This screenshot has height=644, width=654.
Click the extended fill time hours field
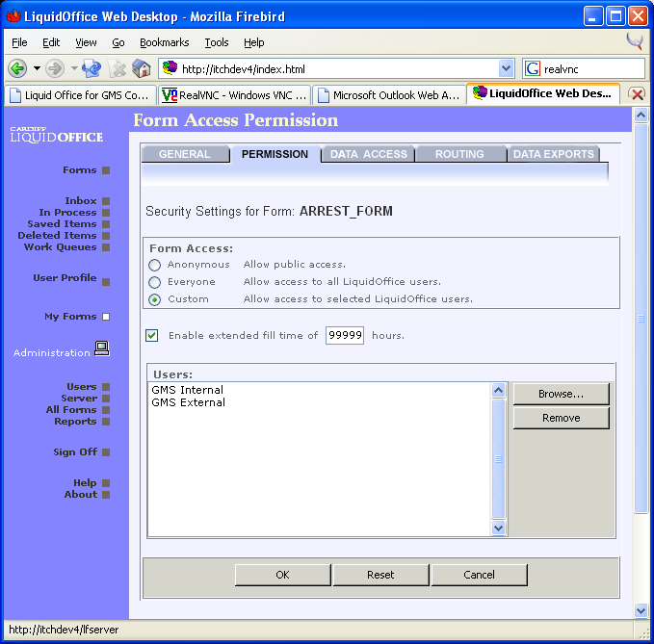[x=344, y=335]
